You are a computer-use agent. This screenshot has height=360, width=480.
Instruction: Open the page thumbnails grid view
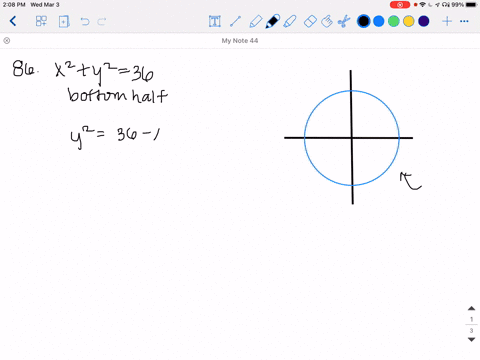point(41,21)
